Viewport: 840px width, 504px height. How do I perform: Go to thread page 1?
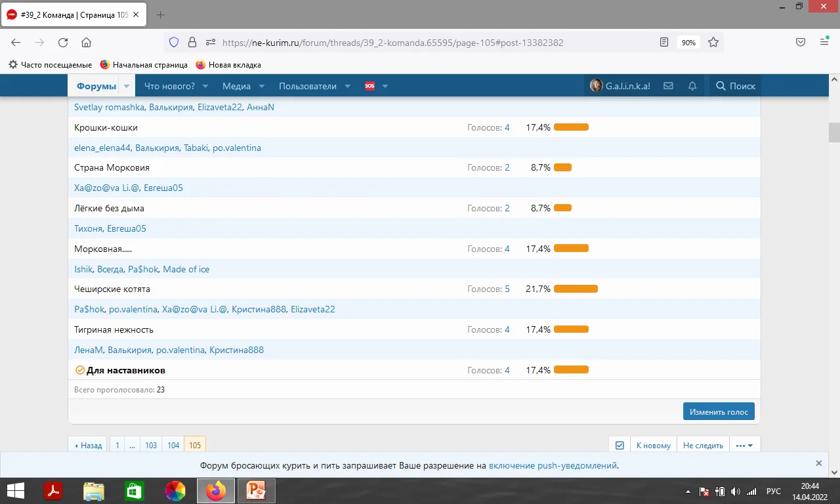[x=117, y=445]
